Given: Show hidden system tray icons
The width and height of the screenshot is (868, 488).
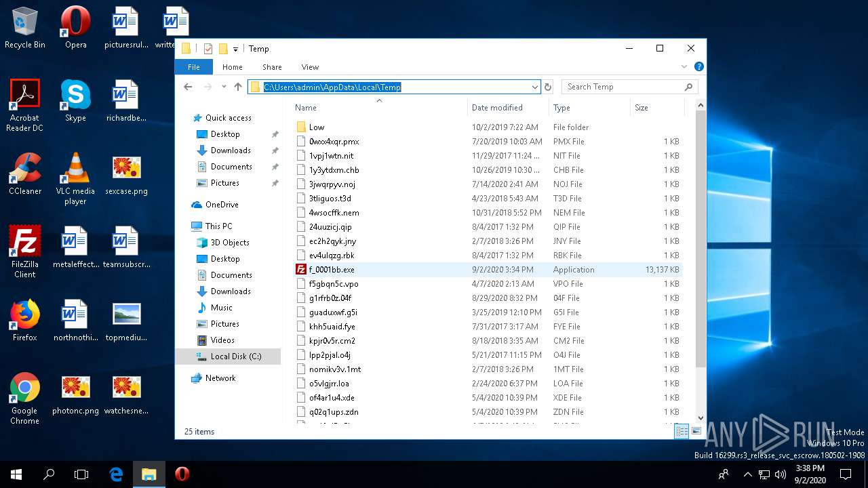Looking at the screenshot, I should pyautogui.click(x=748, y=474).
